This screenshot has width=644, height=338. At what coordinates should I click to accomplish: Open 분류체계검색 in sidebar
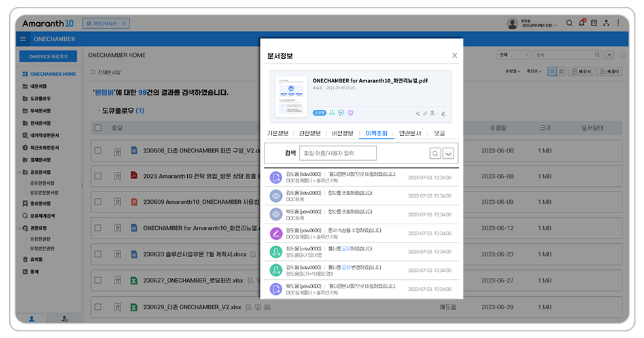pyautogui.click(x=39, y=216)
